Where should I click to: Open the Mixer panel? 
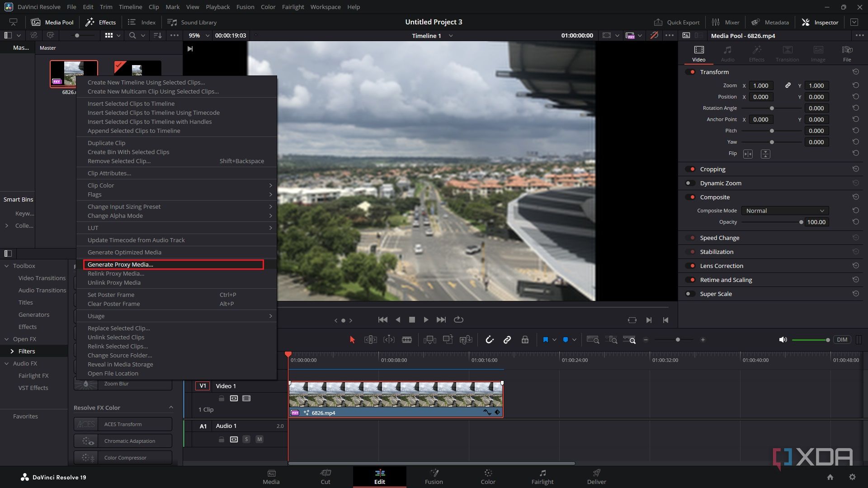coord(725,22)
